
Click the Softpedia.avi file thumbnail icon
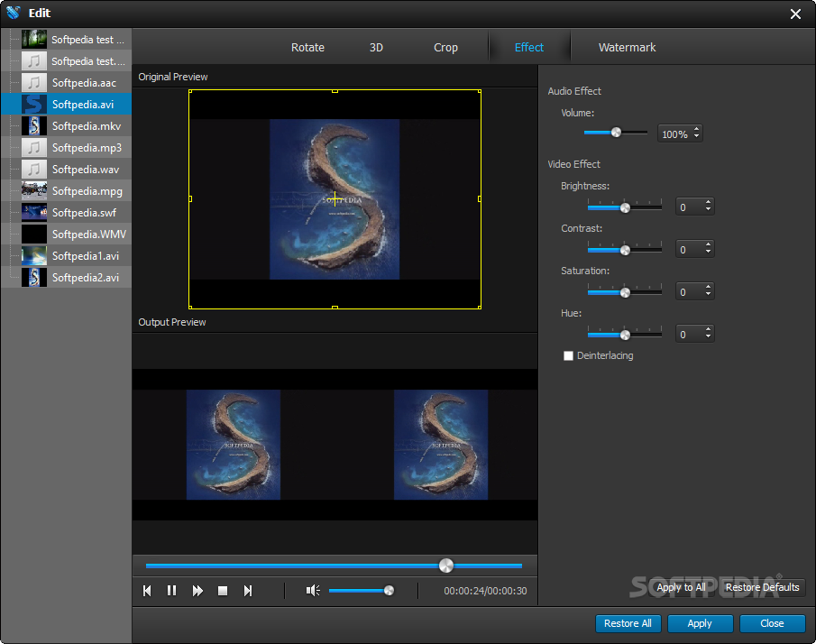point(34,104)
